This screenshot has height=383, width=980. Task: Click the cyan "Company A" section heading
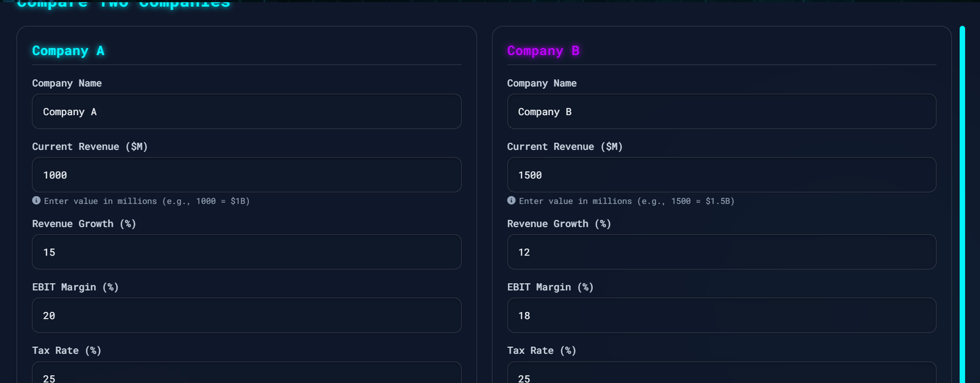[68, 51]
